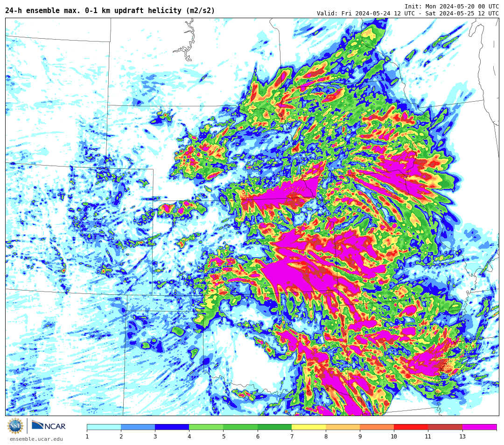Select the bright red swatch starting at 10
The height and width of the screenshot is (445, 504).
tap(411, 427)
